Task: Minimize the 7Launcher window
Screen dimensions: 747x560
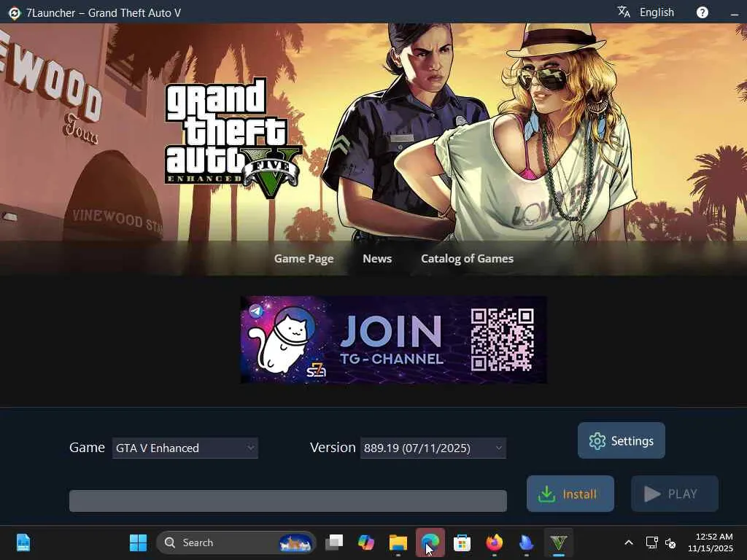Action: pyautogui.click(x=734, y=15)
